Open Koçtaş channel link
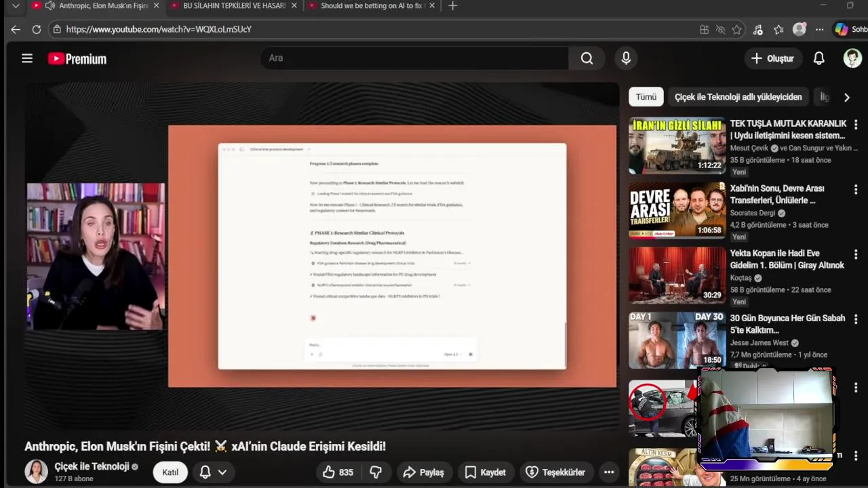 tap(741, 278)
